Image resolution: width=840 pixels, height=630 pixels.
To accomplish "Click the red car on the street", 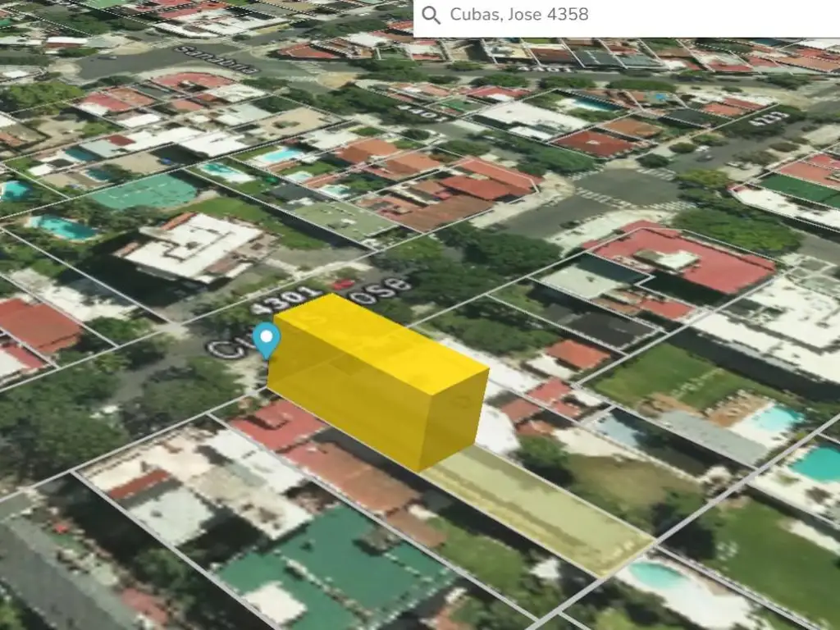I will click(x=343, y=285).
